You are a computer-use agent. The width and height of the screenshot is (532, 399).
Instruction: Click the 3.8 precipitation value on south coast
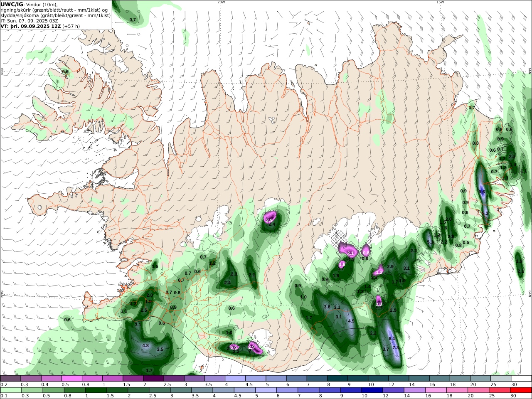[327, 307]
